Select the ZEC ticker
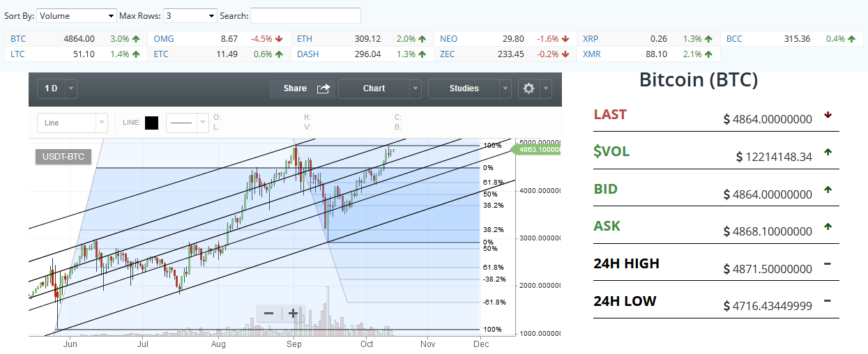Viewport: 868px width, 354px height. (x=448, y=54)
